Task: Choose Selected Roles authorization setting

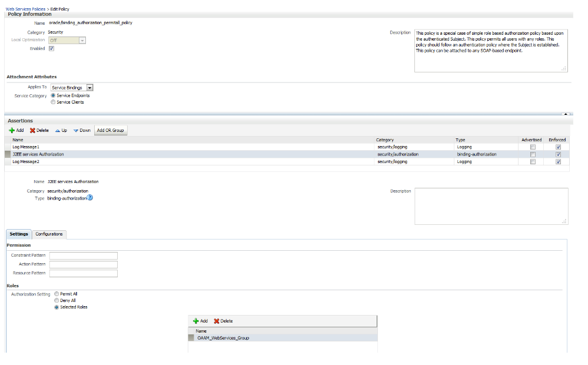Action: [x=57, y=307]
